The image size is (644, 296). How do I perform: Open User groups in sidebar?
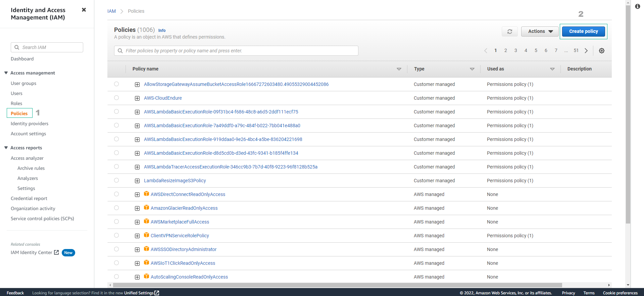coord(23,83)
